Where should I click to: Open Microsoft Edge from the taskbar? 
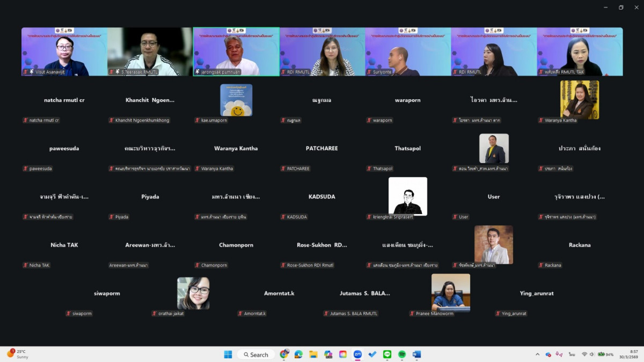298,354
